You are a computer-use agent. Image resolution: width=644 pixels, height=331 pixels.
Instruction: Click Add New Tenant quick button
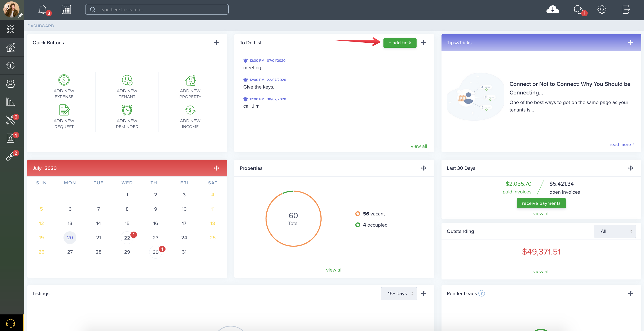click(127, 87)
